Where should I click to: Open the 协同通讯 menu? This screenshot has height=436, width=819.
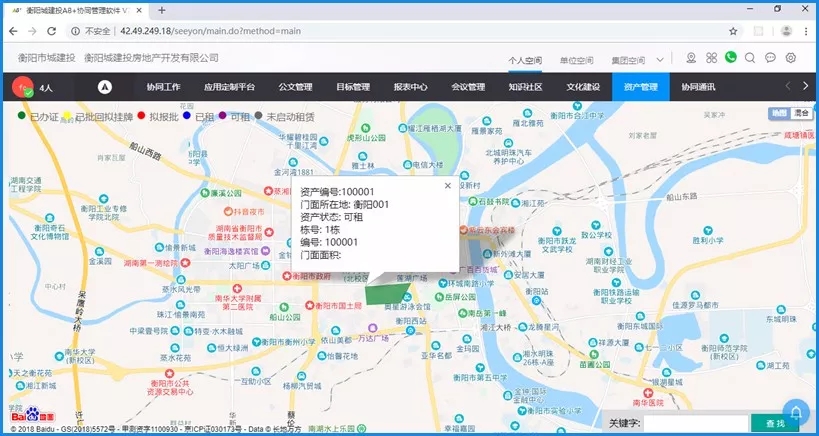(x=698, y=87)
